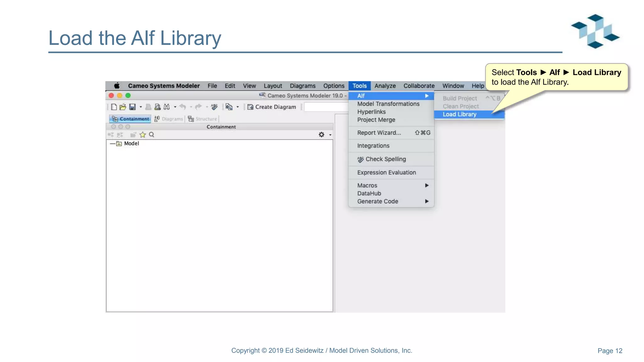The width and height of the screenshot is (644, 362).
Task: Click the Redo arrow icon
Action: (198, 107)
